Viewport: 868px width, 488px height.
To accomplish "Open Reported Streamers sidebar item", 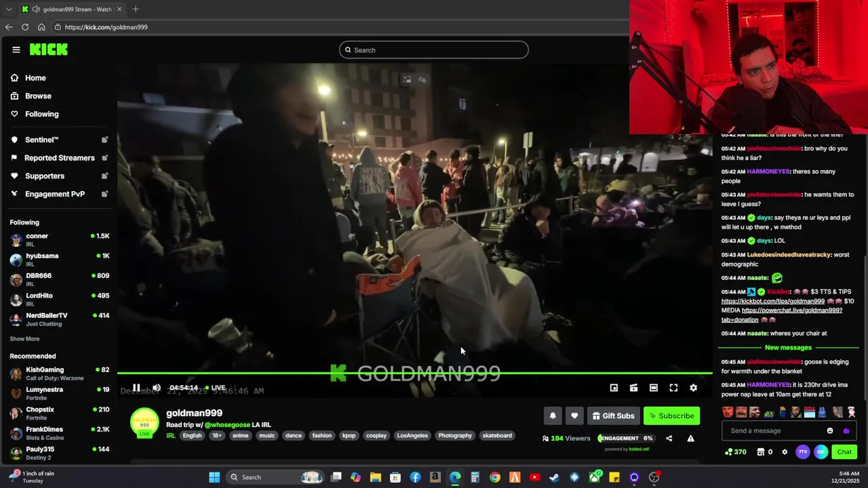I will pyautogui.click(x=59, y=158).
